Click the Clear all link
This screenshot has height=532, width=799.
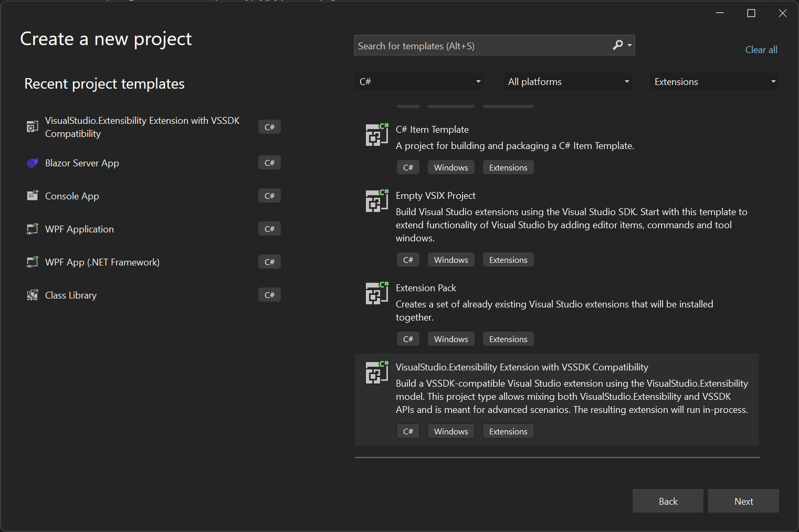pyautogui.click(x=761, y=49)
